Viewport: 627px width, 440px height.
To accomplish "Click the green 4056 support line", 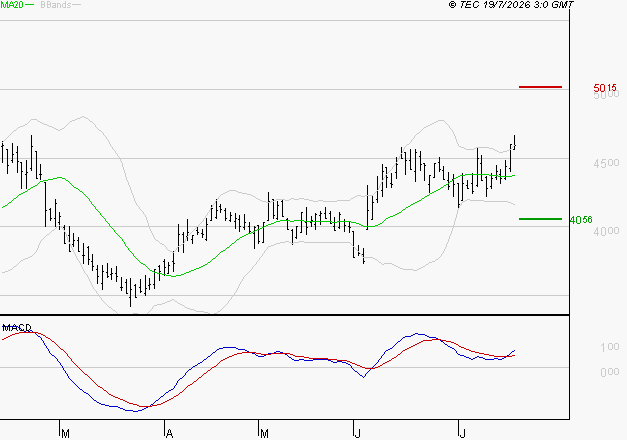I will tap(540, 219).
